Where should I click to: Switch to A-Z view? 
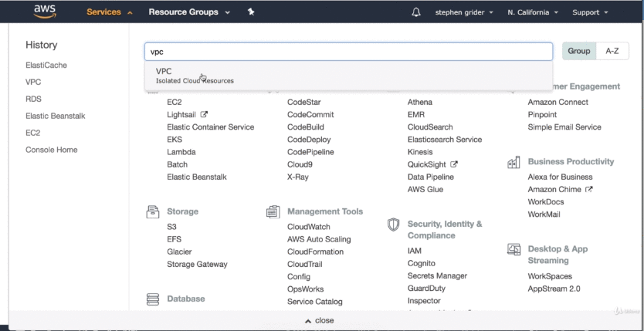coord(612,51)
